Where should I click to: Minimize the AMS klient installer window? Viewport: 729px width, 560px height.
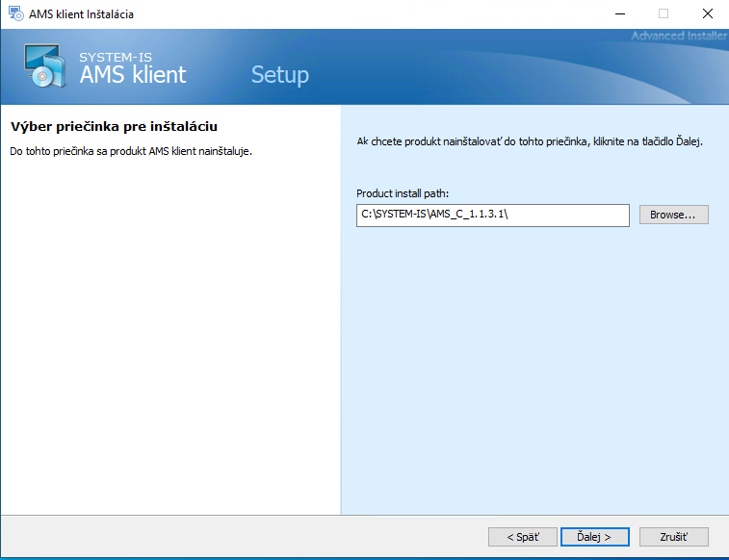pyautogui.click(x=620, y=13)
